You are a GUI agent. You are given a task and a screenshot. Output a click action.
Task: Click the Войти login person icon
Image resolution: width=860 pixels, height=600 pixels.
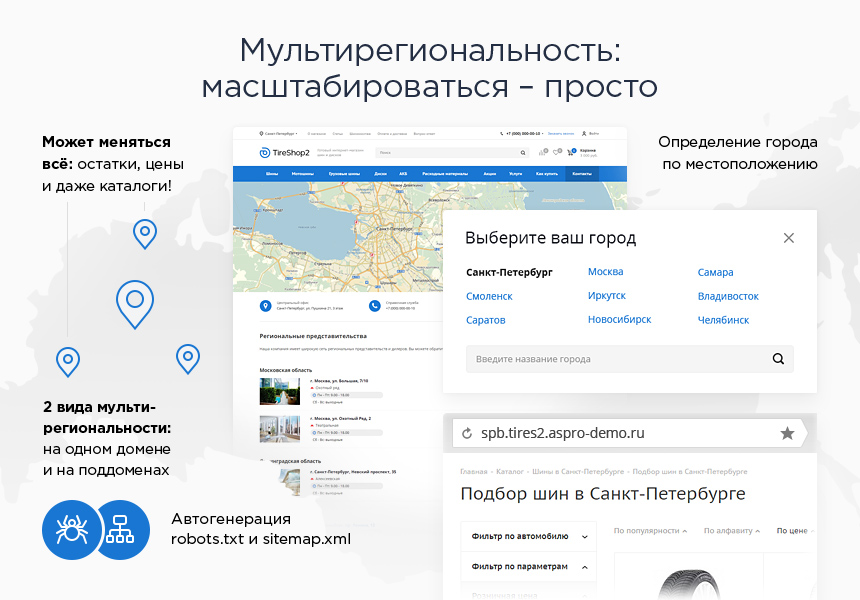point(586,133)
